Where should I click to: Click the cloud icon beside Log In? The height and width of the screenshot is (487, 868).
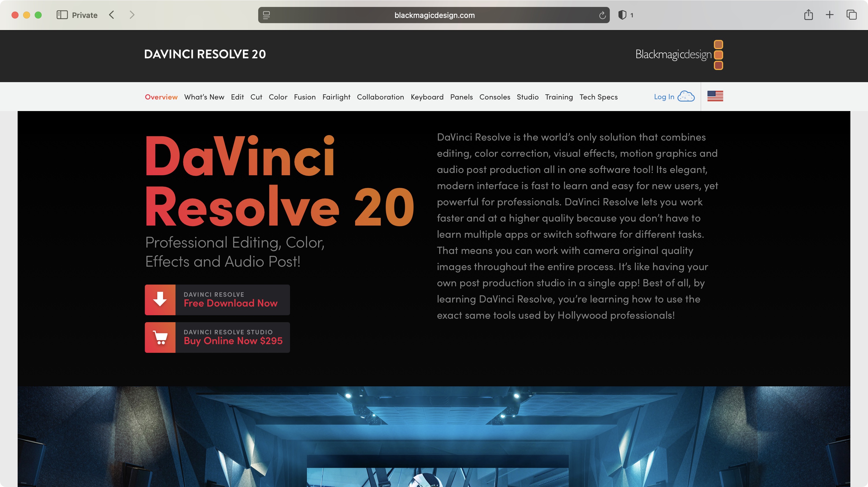pyautogui.click(x=686, y=96)
